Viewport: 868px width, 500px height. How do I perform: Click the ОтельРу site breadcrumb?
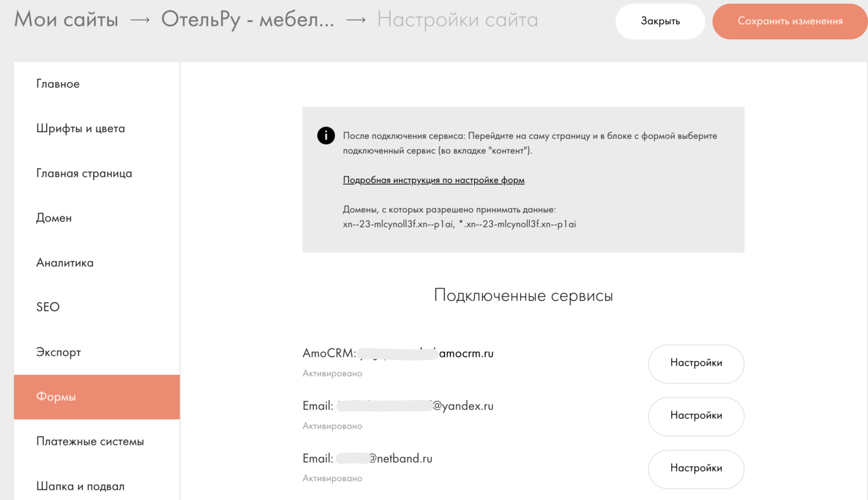(247, 20)
